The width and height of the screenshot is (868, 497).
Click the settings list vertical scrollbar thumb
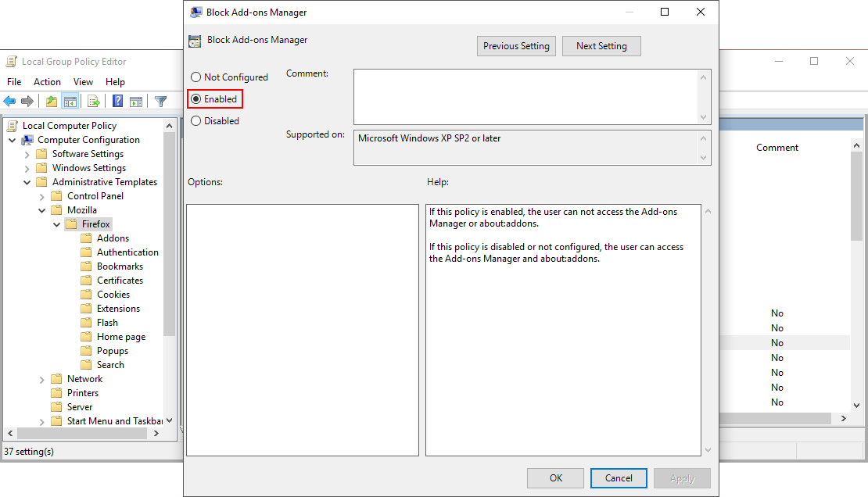tap(856, 196)
